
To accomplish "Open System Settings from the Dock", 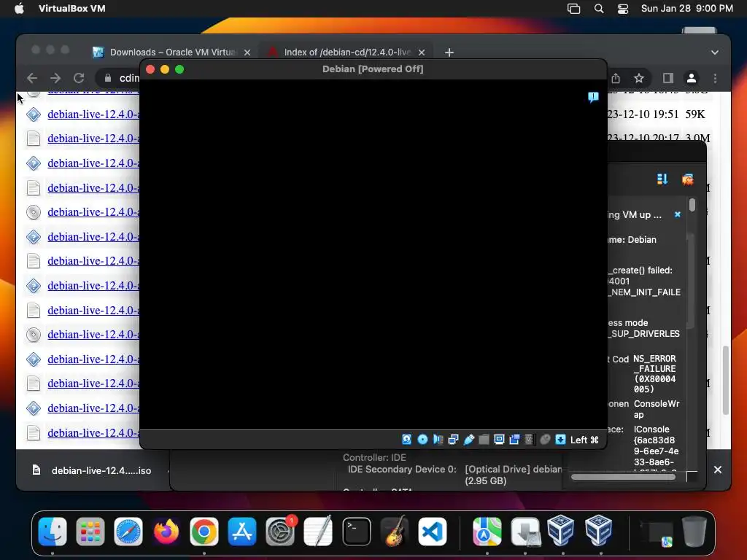I will (x=280, y=532).
